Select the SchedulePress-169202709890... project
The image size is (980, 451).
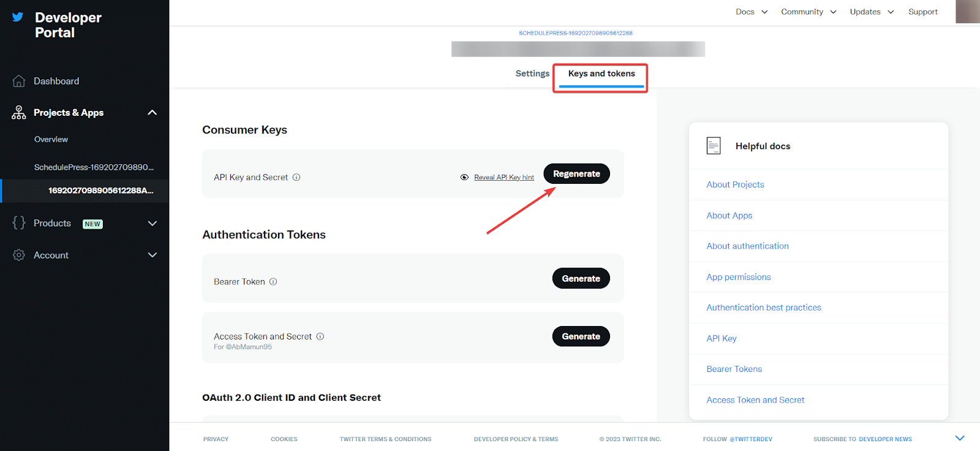point(94,167)
